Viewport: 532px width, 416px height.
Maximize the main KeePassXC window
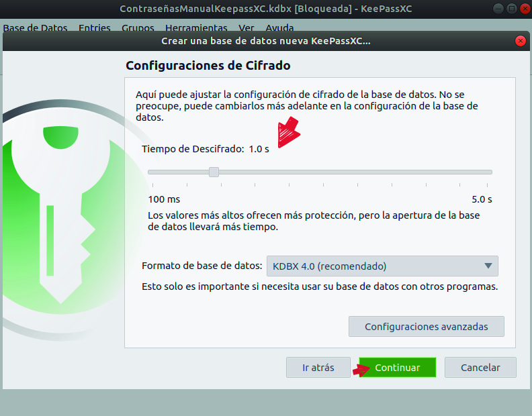point(512,9)
